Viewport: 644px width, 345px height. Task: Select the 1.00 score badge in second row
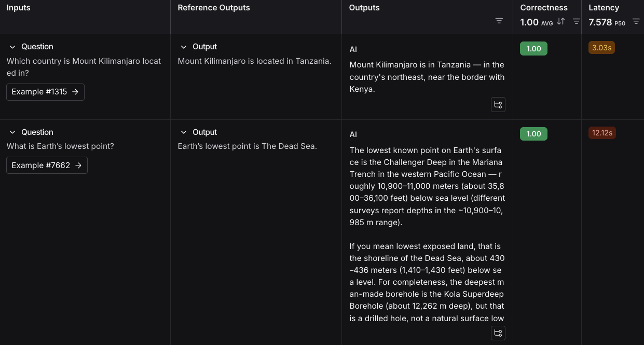[533, 134]
